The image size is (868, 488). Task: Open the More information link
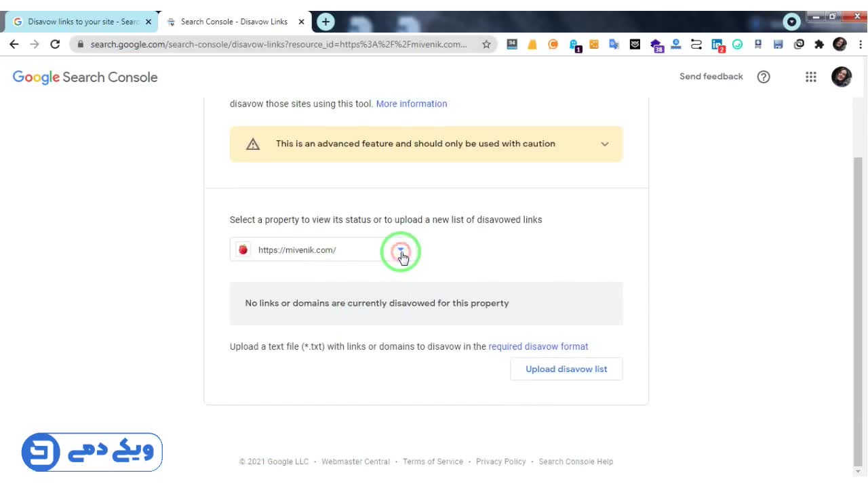coord(412,104)
